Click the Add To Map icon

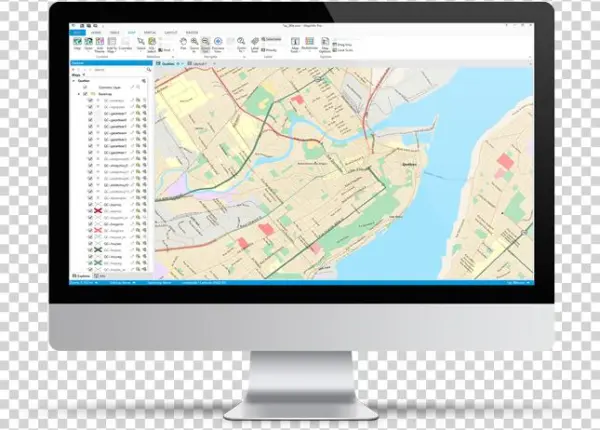(x=112, y=44)
